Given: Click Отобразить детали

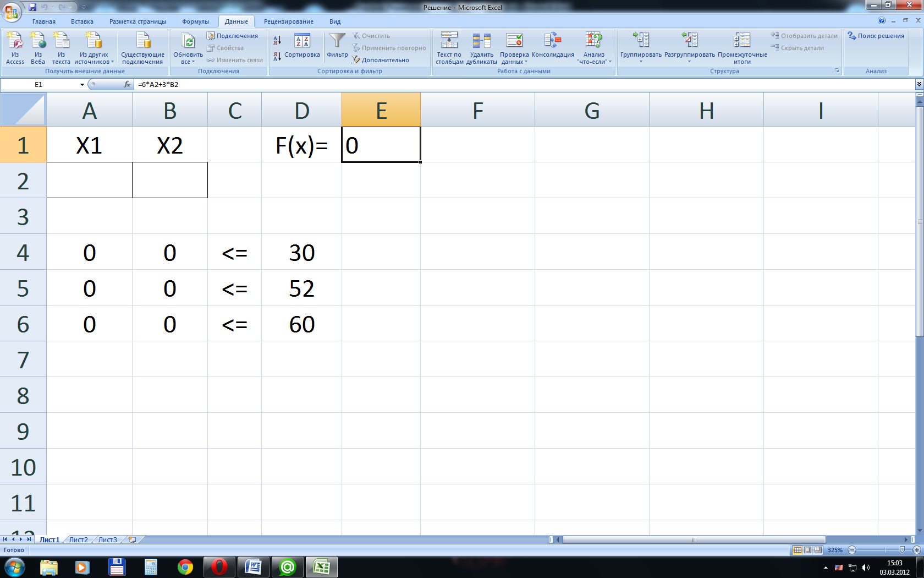Looking at the screenshot, I should click(x=804, y=36).
